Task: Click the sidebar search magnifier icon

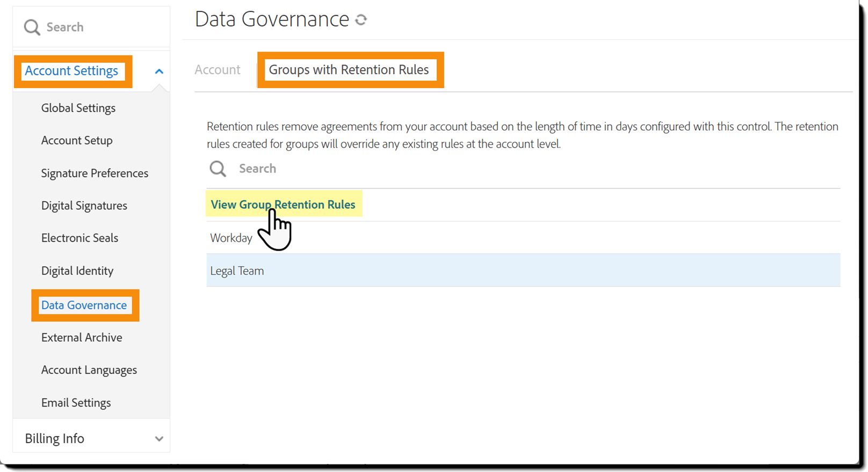Action: pyautogui.click(x=32, y=27)
